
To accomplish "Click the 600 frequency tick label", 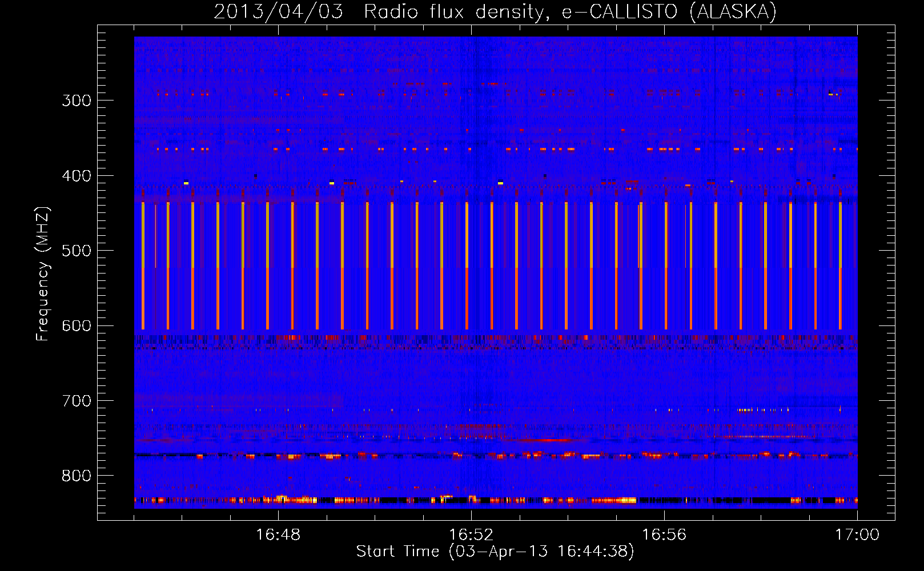I will [x=77, y=326].
